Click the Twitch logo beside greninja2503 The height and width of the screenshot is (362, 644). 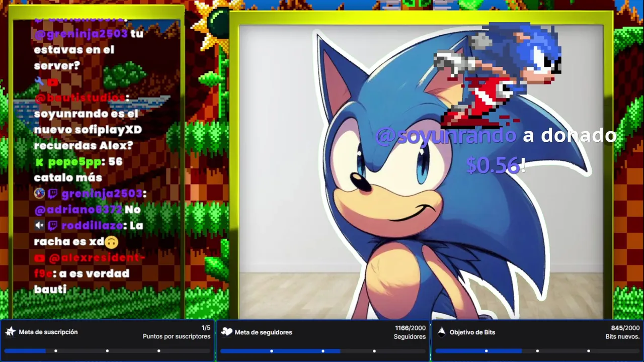tap(53, 194)
